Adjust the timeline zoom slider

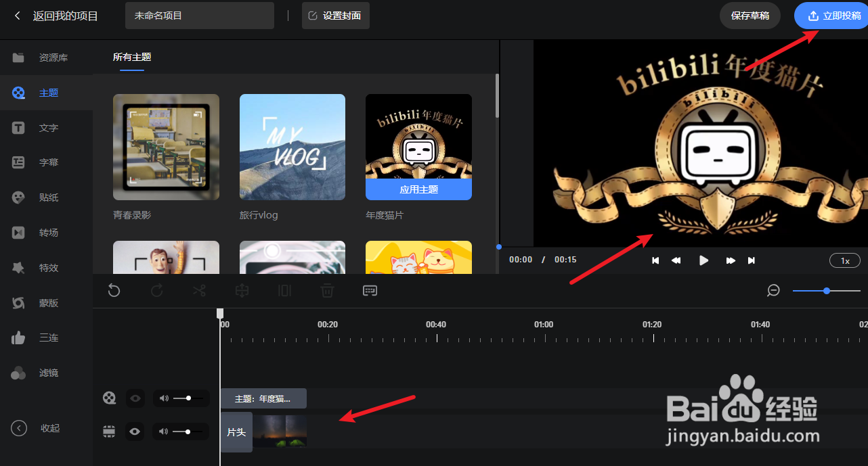[x=827, y=291]
